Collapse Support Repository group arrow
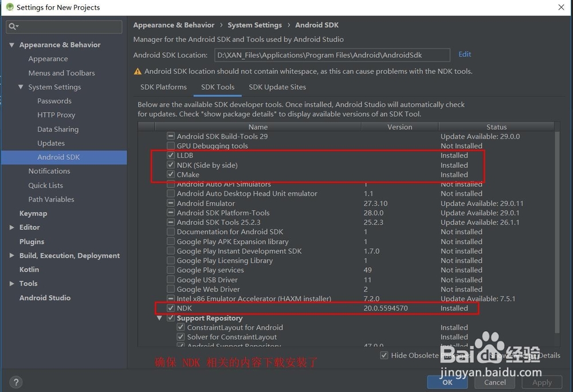 coord(159,318)
